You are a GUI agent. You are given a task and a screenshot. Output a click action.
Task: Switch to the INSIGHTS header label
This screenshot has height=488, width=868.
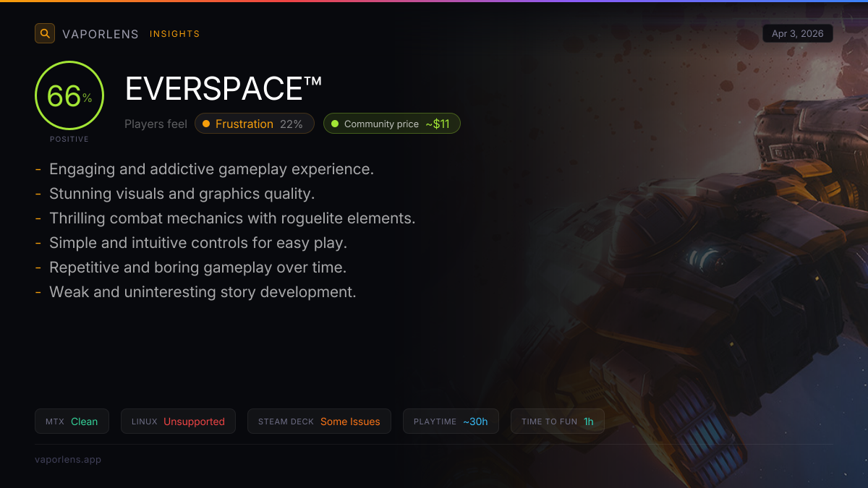click(174, 34)
